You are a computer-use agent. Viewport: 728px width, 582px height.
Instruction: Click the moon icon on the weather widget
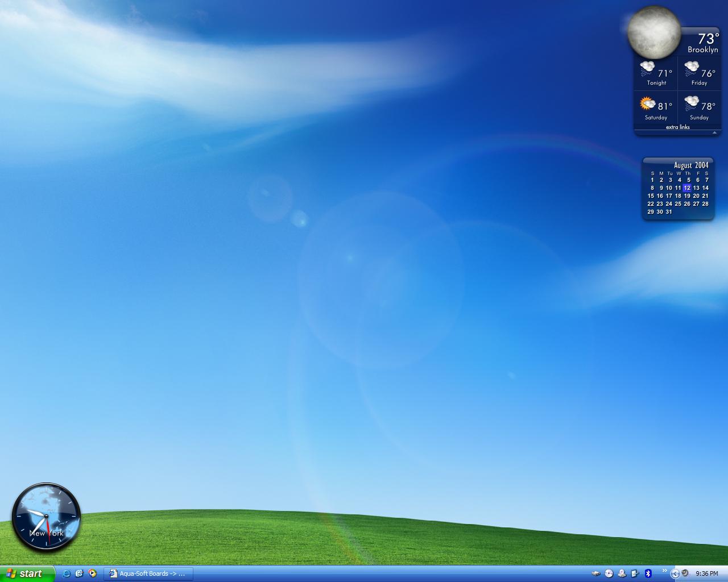[x=654, y=32]
